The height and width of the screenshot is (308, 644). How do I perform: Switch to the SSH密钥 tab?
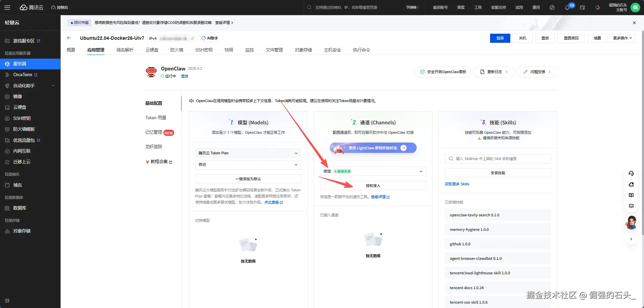(x=204, y=50)
